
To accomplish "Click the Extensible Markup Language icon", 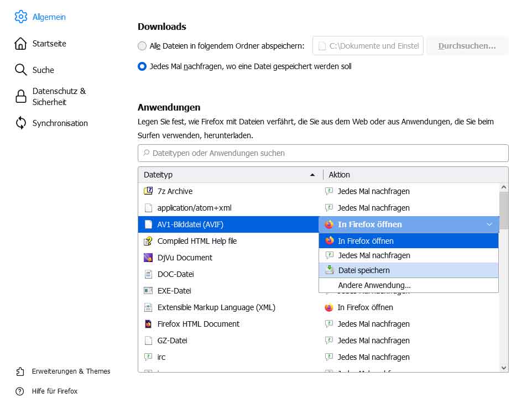I will point(148,307).
